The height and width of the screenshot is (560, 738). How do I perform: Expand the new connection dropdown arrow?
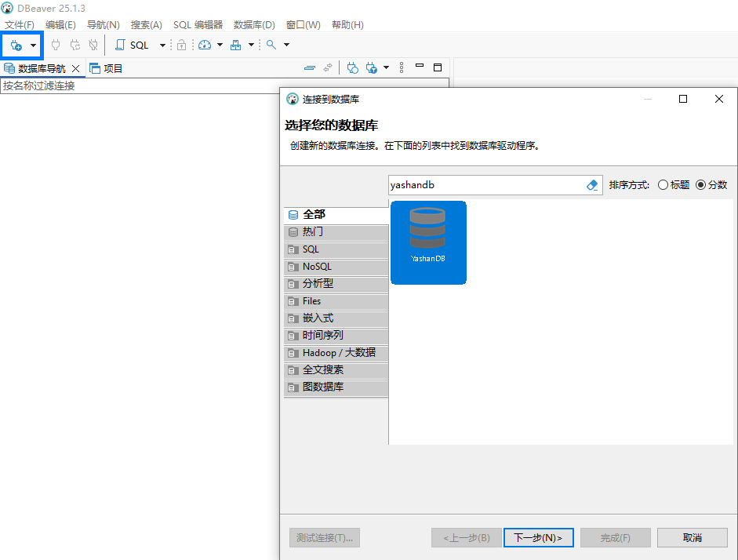coord(33,45)
